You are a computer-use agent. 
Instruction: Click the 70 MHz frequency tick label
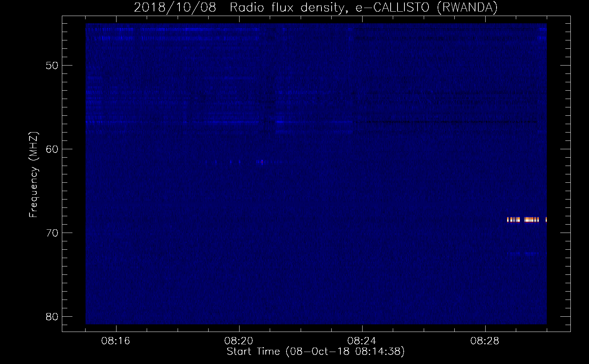52,233
